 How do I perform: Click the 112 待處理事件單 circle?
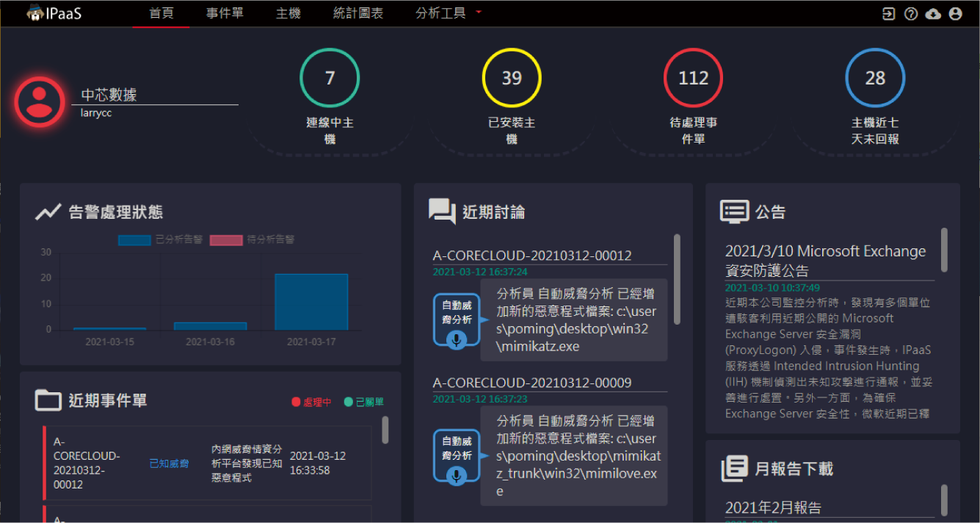click(x=693, y=78)
